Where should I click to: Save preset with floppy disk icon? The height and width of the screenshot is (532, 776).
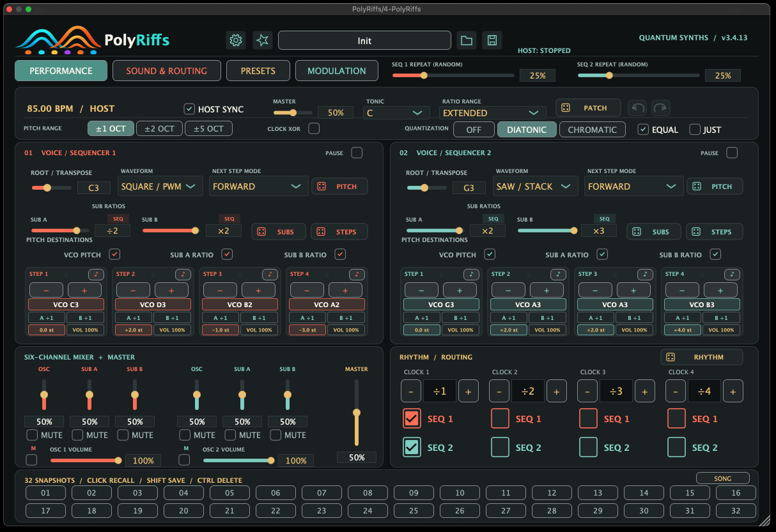(492, 40)
